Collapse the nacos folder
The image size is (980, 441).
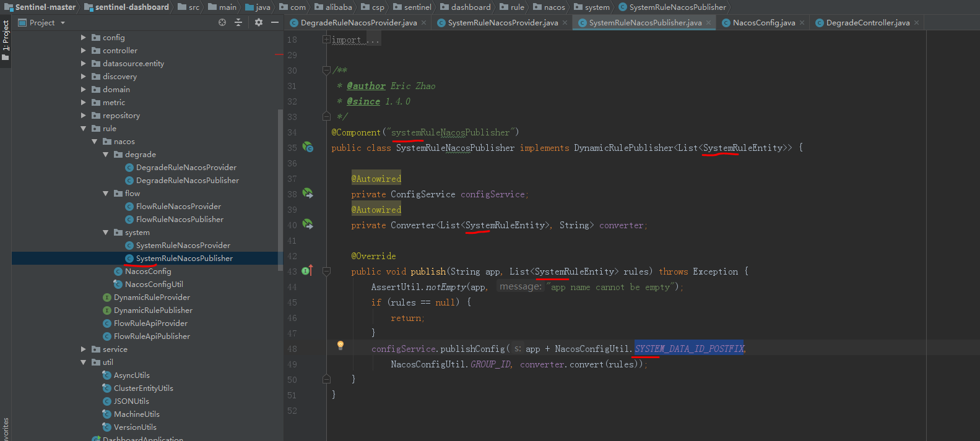(95, 142)
